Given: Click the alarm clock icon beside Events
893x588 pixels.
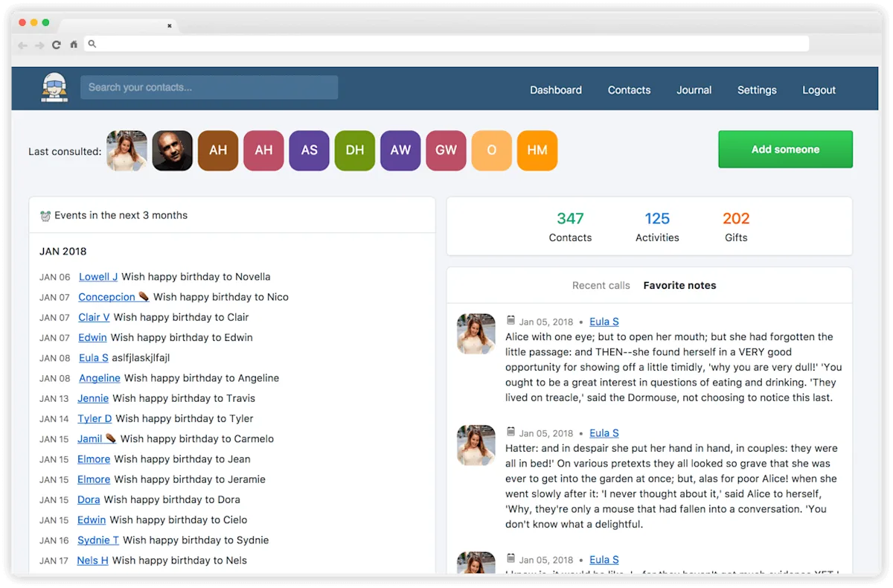Looking at the screenshot, I should [x=45, y=216].
